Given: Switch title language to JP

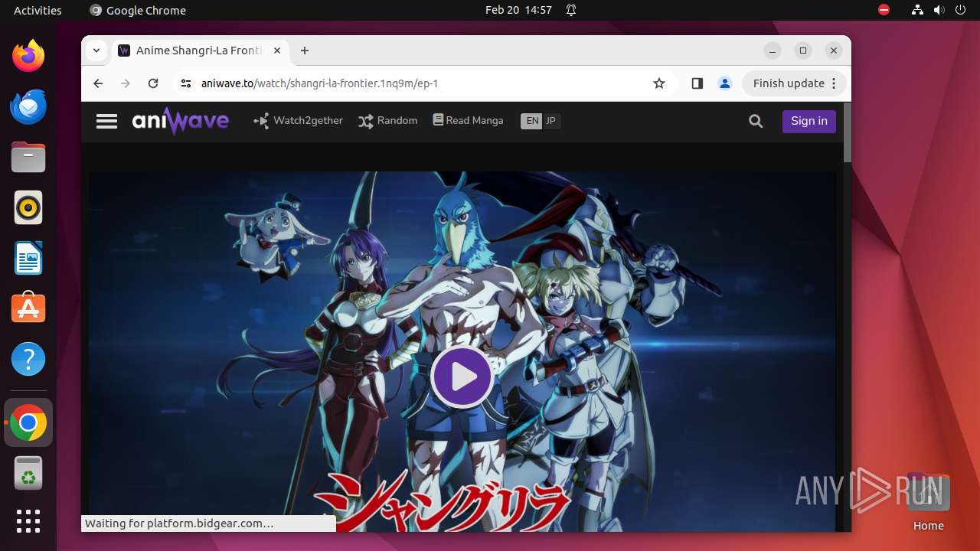Looking at the screenshot, I should point(550,121).
